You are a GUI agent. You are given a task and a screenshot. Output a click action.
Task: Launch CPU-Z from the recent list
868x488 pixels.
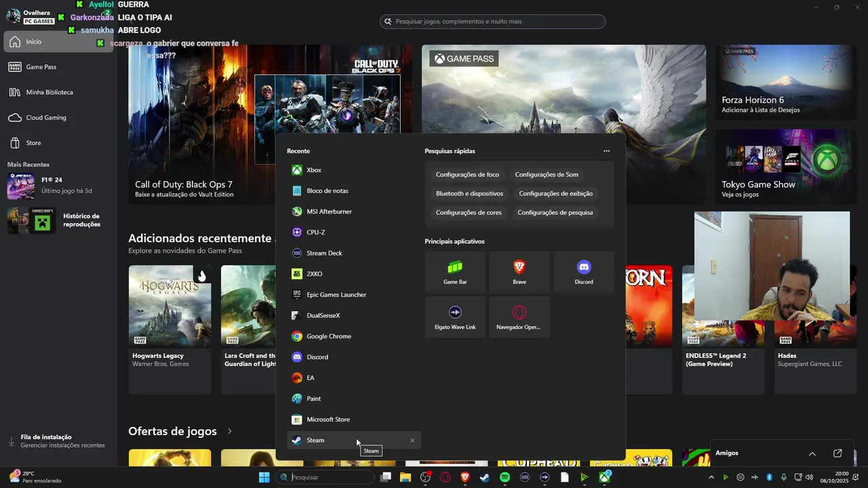(x=354, y=232)
